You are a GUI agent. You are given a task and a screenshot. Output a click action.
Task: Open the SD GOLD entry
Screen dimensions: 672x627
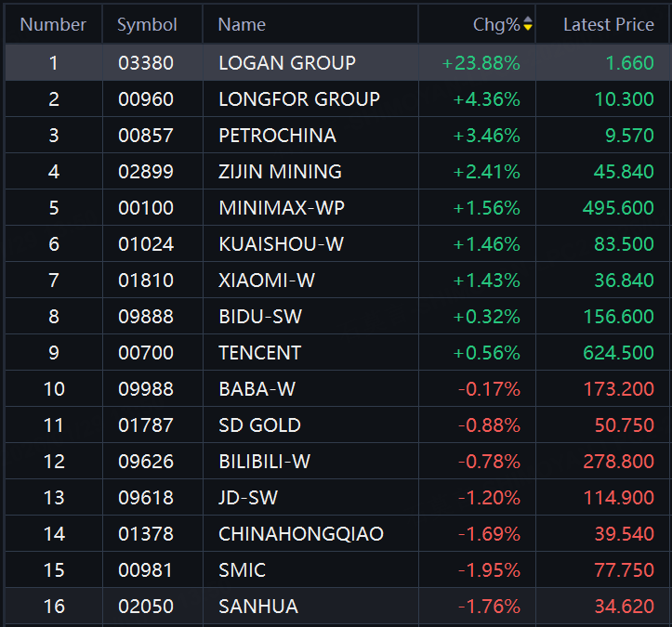(259, 425)
